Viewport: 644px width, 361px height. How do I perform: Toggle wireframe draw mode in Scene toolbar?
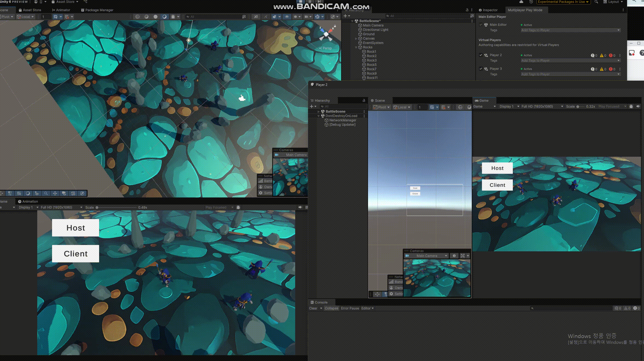pos(137,17)
